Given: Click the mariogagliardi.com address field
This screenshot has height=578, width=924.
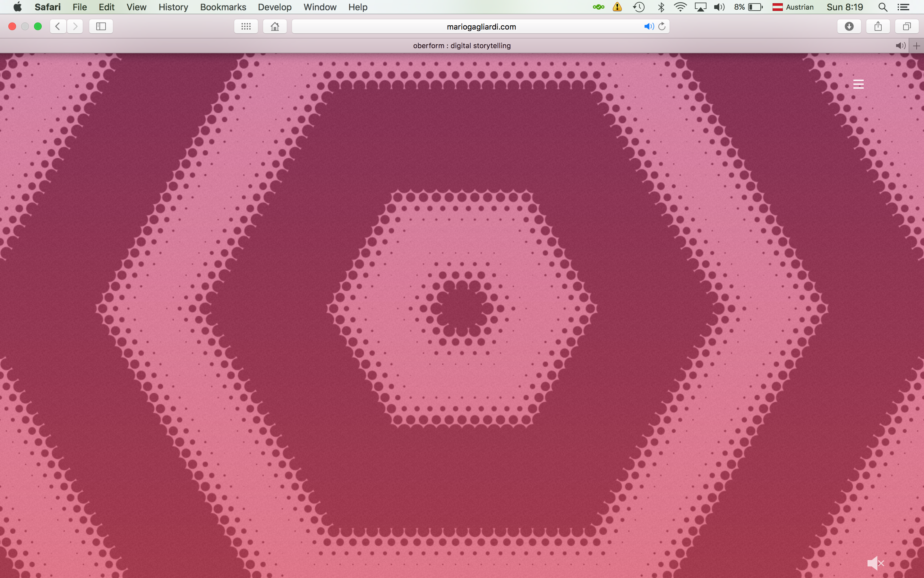Looking at the screenshot, I should 481,26.
